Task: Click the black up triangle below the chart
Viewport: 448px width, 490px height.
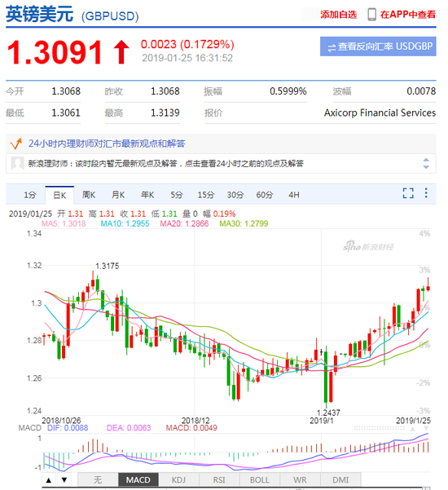Action: point(49,479)
